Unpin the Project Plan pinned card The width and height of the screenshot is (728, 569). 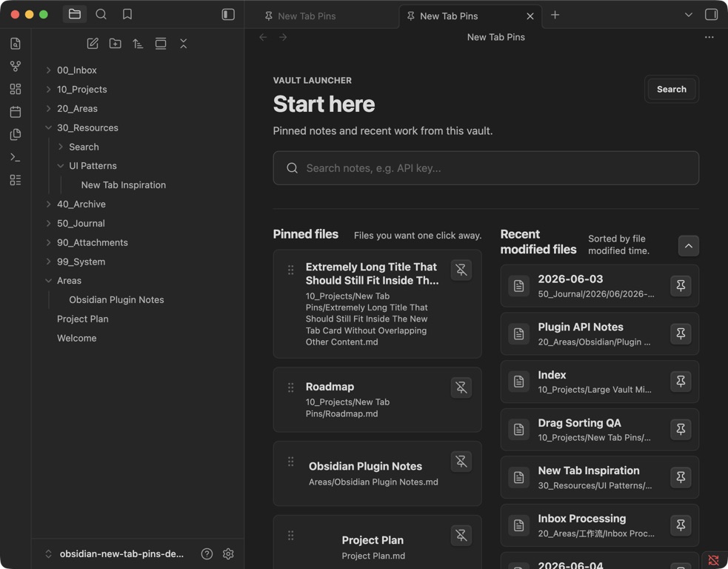[461, 535]
